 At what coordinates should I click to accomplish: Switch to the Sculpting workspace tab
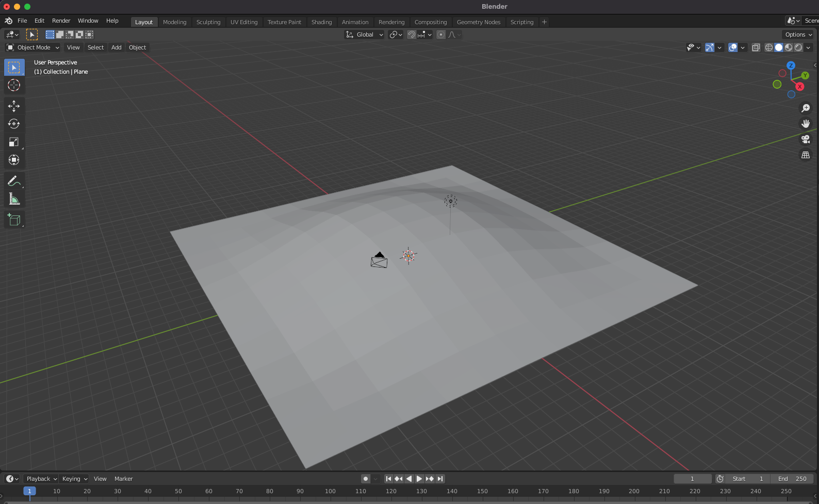point(208,22)
